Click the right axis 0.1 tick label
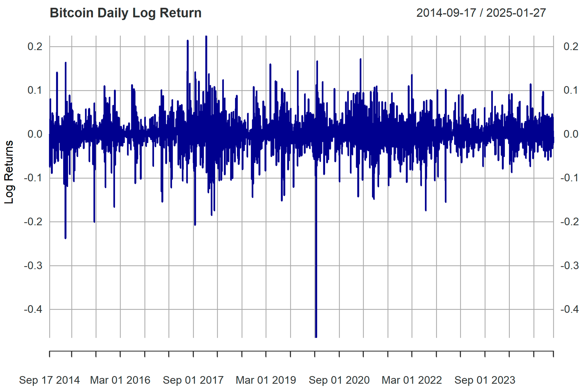The height and width of the screenshot is (392, 585). pyautogui.click(x=571, y=90)
